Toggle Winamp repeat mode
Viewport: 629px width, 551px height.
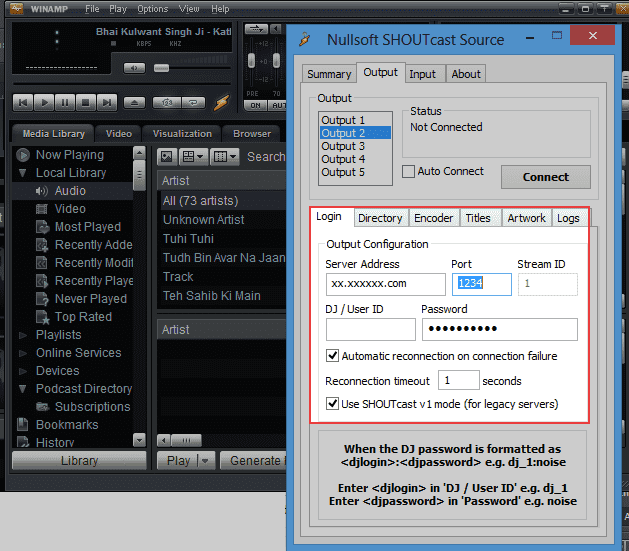tap(193, 103)
